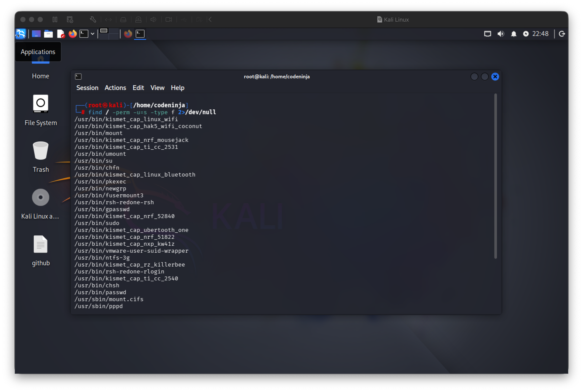Click the log out button in panel
The image size is (583, 392).
(x=562, y=34)
